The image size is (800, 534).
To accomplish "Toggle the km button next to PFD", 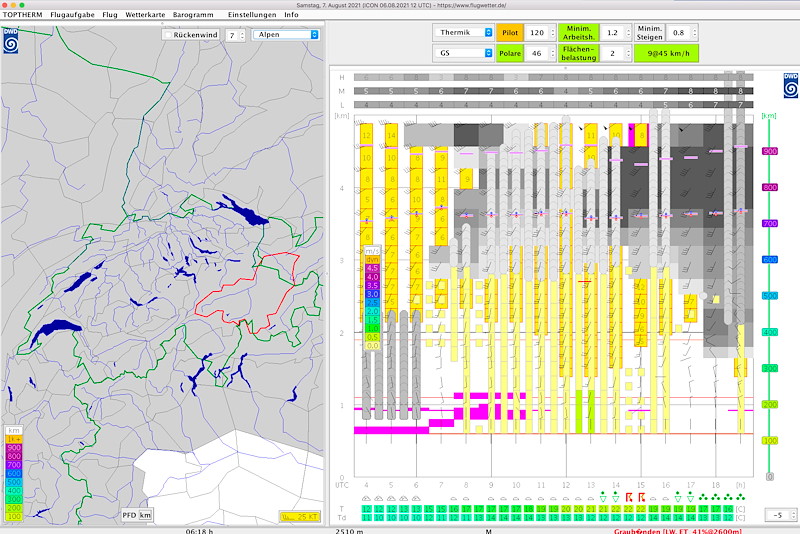I will tap(145, 515).
